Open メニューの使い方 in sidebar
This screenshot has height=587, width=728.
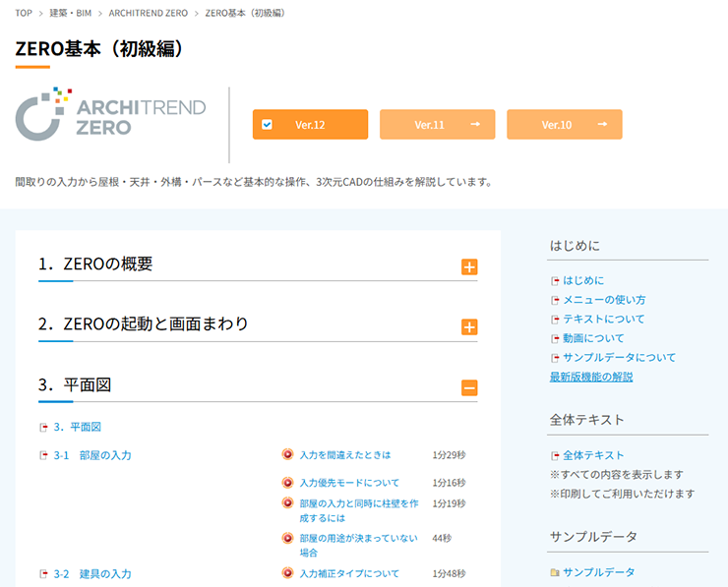603,300
